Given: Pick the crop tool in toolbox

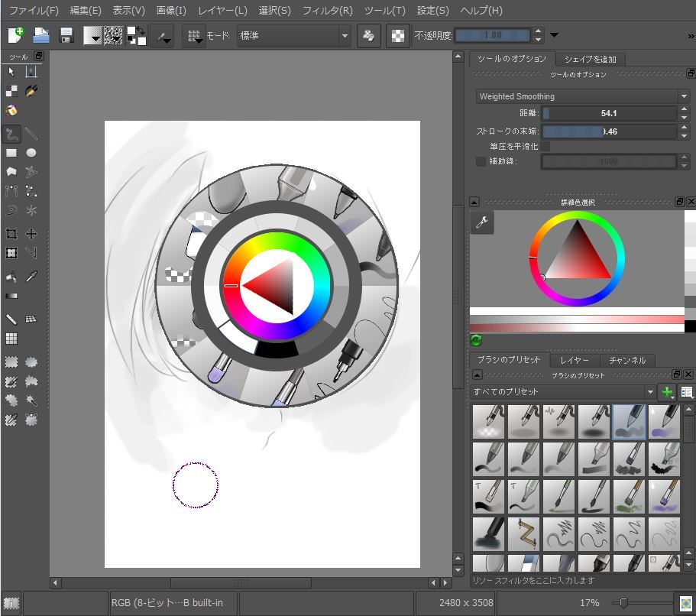Looking at the screenshot, I should click(11, 234).
